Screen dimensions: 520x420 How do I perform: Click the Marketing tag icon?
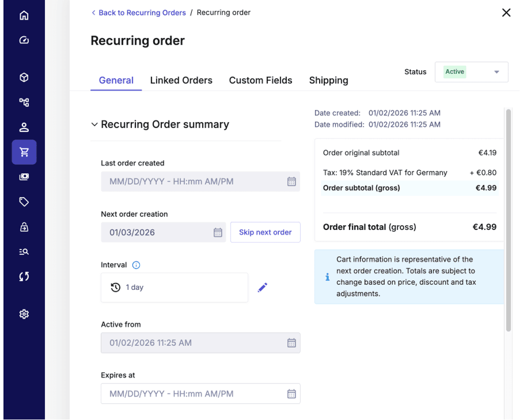(24, 202)
